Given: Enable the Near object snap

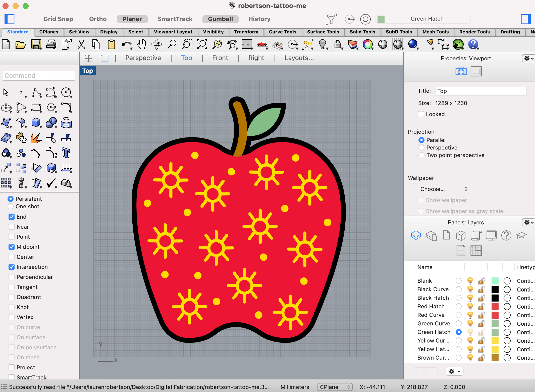Looking at the screenshot, I should [12, 227].
